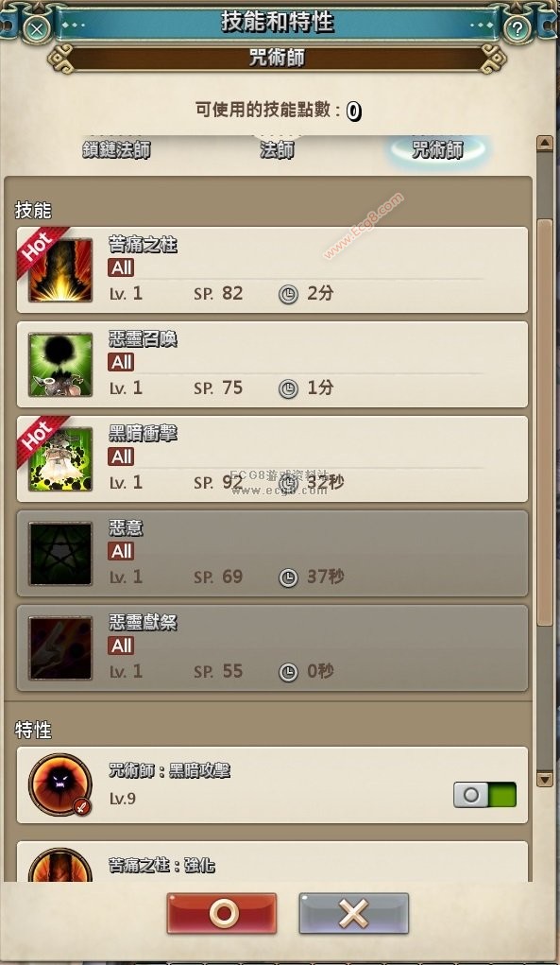Click the 黑暗衝擊 skill icon
The image size is (560, 965).
(60, 459)
